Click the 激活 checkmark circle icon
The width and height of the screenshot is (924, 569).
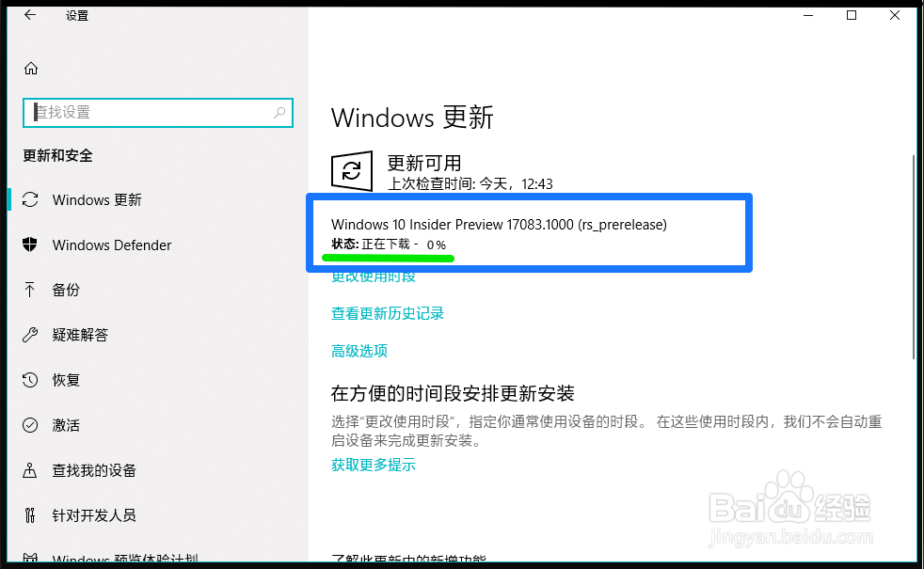pos(30,425)
